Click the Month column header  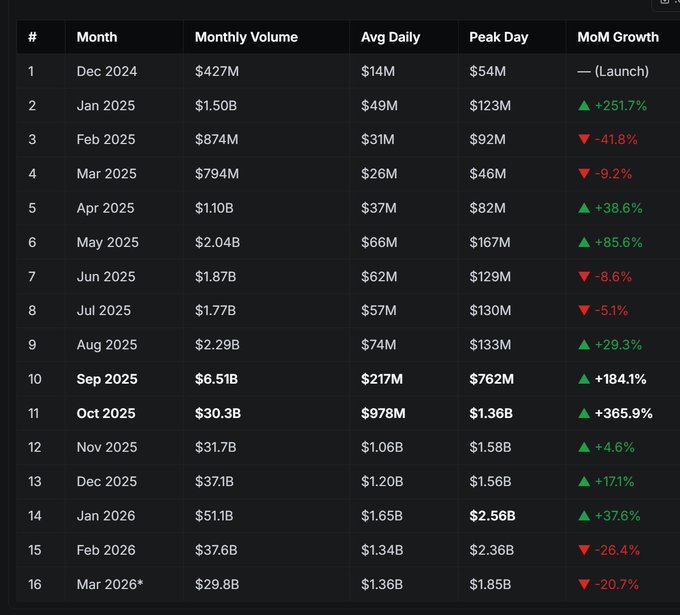[x=97, y=37]
